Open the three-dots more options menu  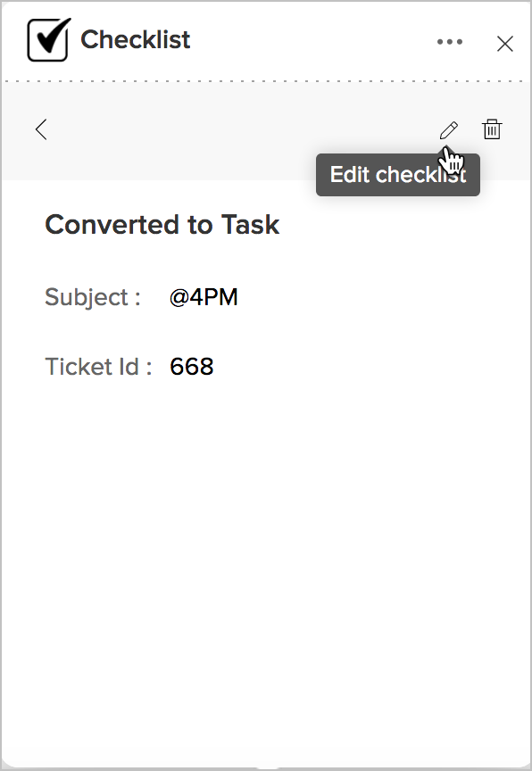tap(450, 42)
